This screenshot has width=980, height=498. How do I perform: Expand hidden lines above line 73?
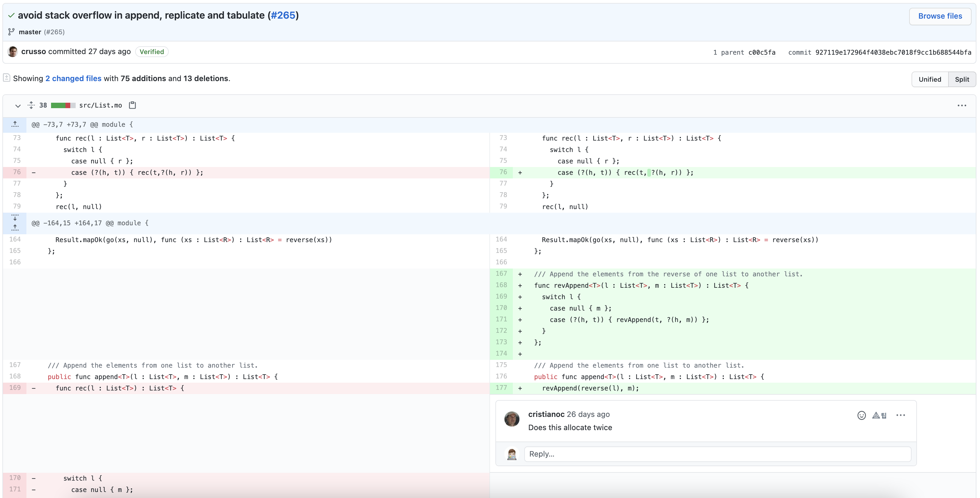click(x=15, y=124)
